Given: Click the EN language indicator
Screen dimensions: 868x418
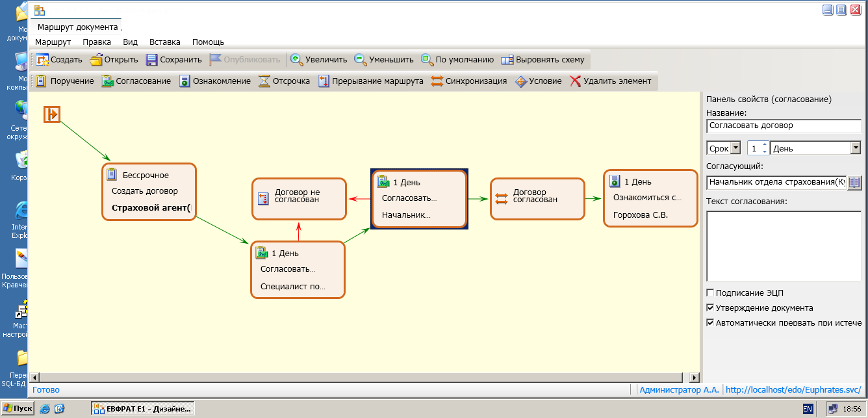Looking at the screenshot, I should [x=808, y=409].
